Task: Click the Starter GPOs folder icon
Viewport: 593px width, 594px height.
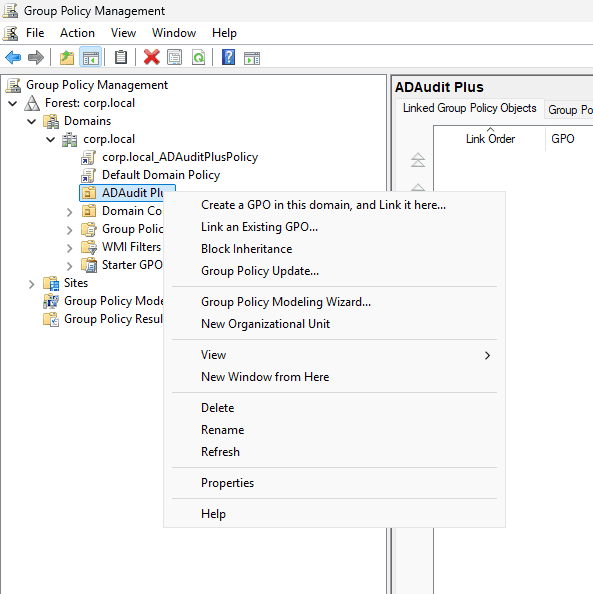Action: pyautogui.click(x=89, y=265)
